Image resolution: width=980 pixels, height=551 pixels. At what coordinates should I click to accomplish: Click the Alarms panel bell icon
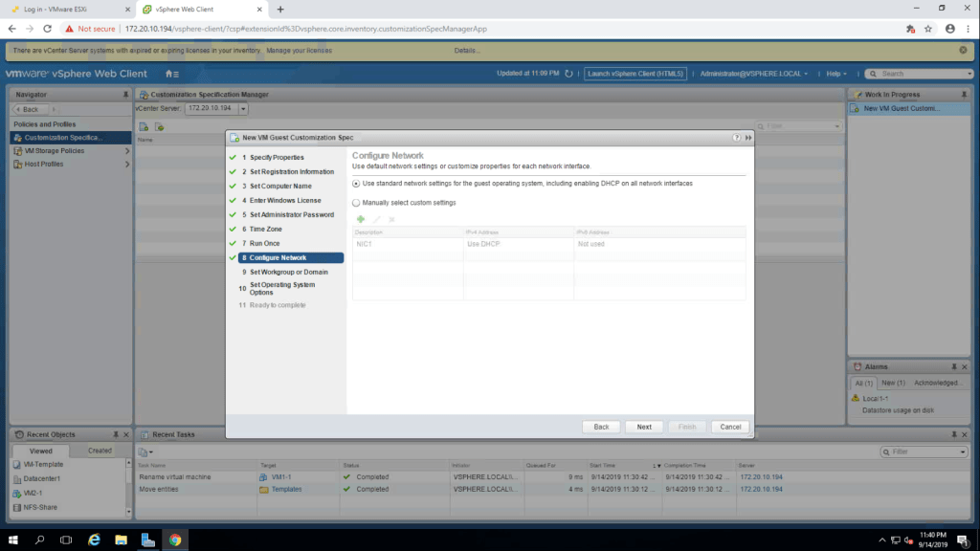857,366
